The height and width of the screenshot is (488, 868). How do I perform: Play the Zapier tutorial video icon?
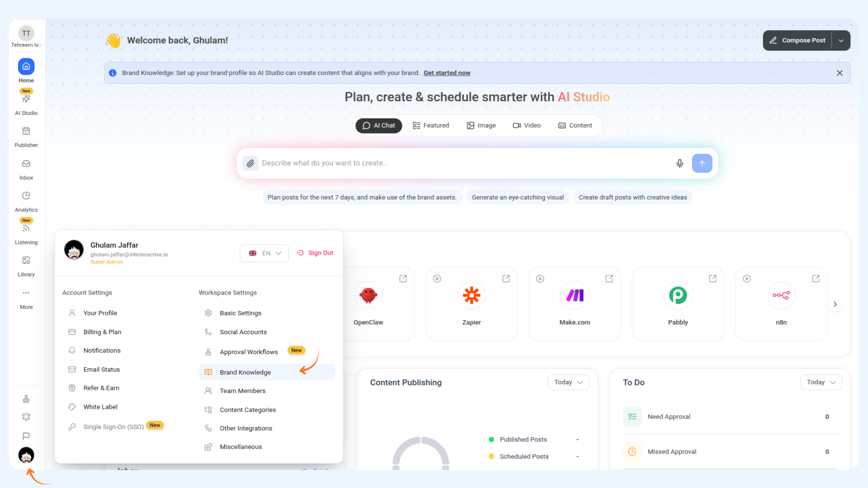[x=437, y=279]
